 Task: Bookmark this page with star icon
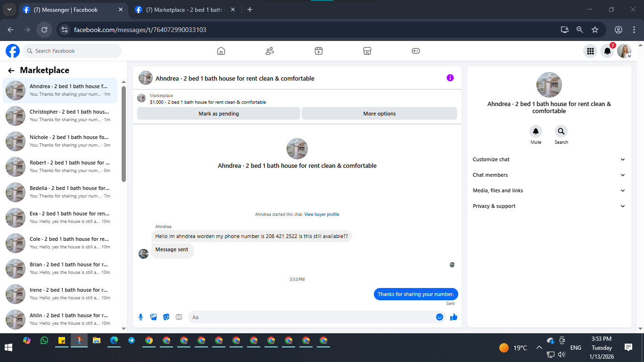(x=595, y=30)
